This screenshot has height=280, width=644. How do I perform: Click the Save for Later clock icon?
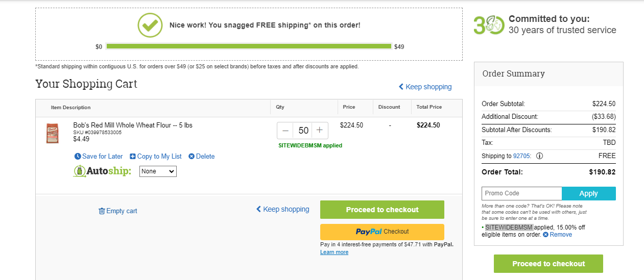pos(78,157)
